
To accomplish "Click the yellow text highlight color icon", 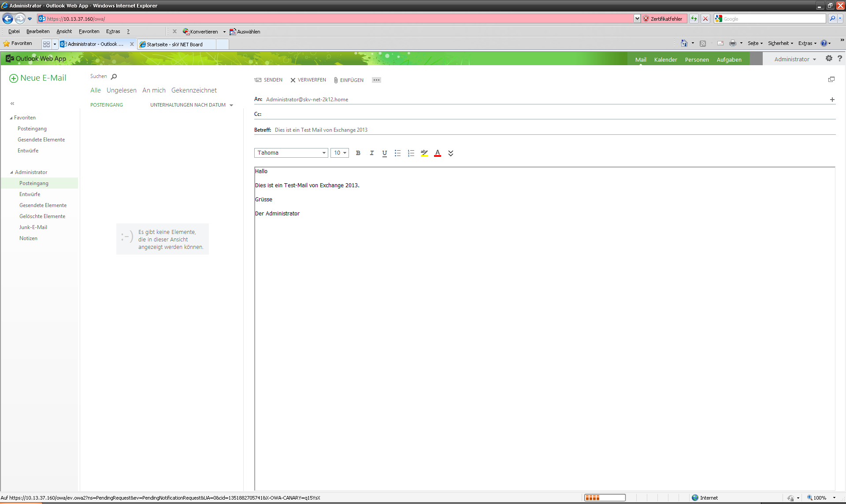I will pyautogui.click(x=424, y=153).
